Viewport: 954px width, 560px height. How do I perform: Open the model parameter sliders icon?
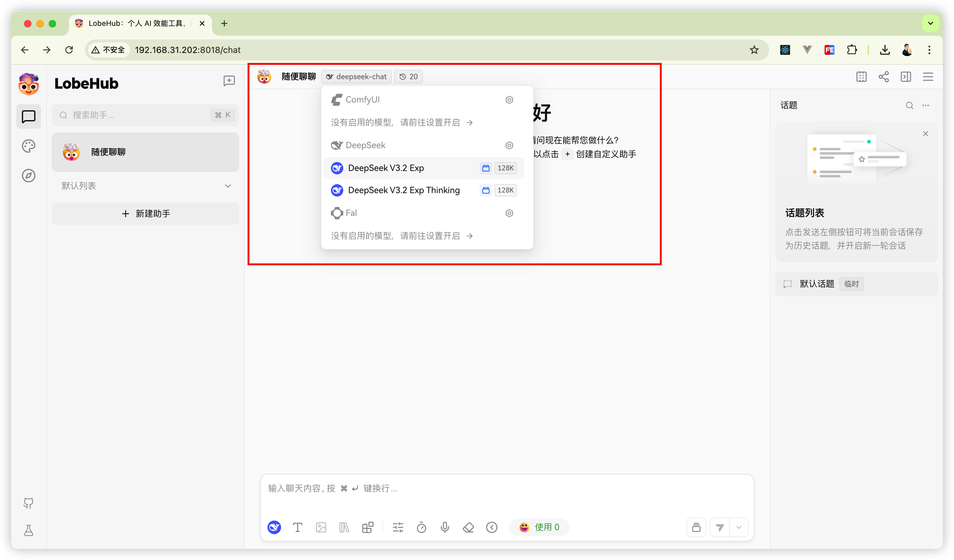pyautogui.click(x=398, y=527)
